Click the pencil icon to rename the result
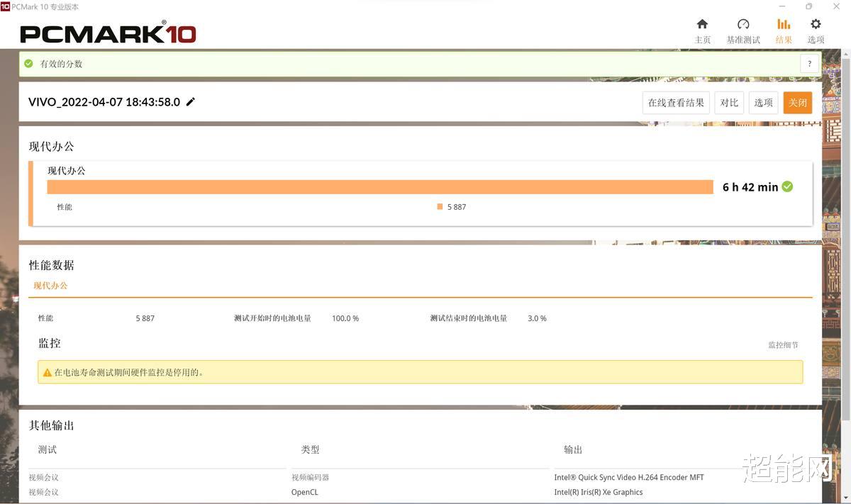 click(x=190, y=101)
